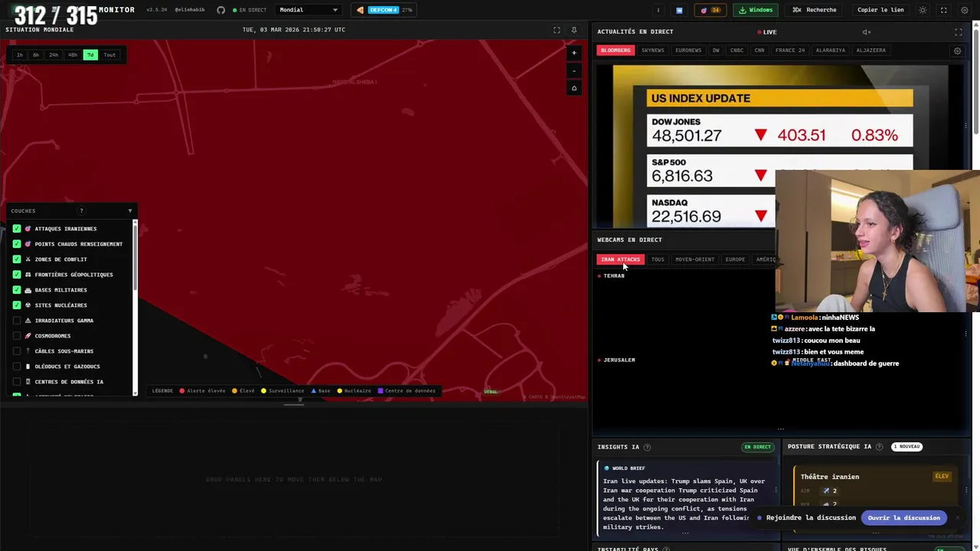Open the Mondial region dropdown
This screenshot has height=551, width=980.
point(308,10)
